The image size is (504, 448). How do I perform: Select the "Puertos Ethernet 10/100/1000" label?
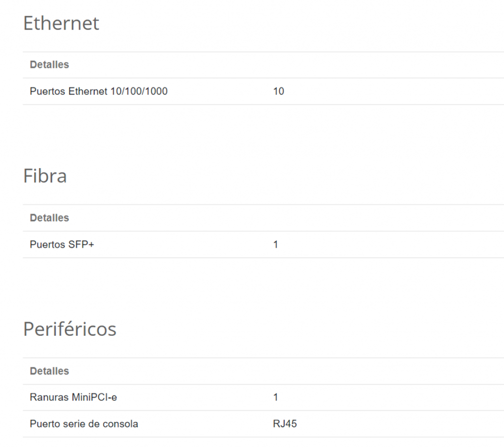coord(98,91)
